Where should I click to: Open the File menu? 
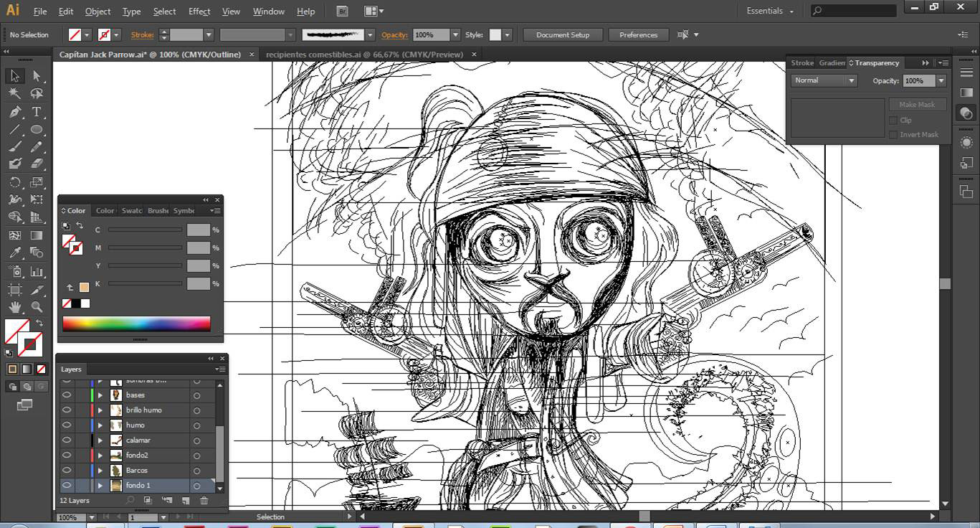40,11
